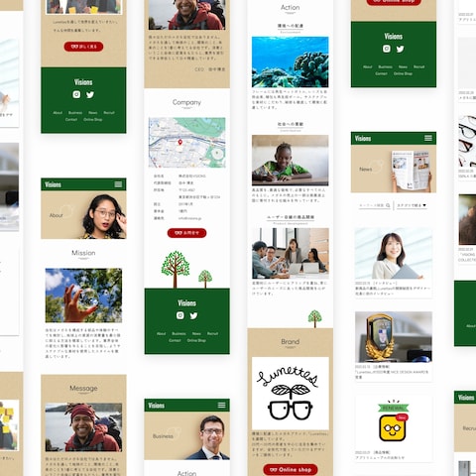Screen dimensions: 476x476
Task: Tap Twitter icon in footer beneath the trees
Action: (x=193, y=315)
